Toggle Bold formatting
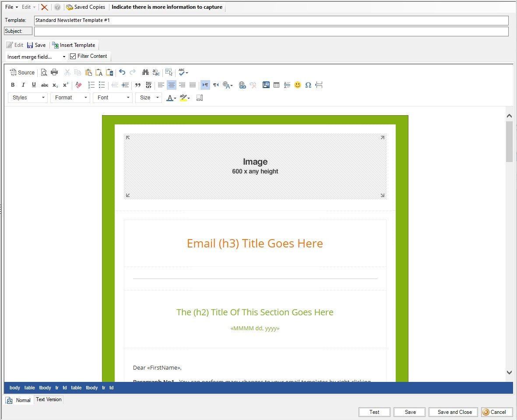This screenshot has width=517, height=420. [x=13, y=85]
